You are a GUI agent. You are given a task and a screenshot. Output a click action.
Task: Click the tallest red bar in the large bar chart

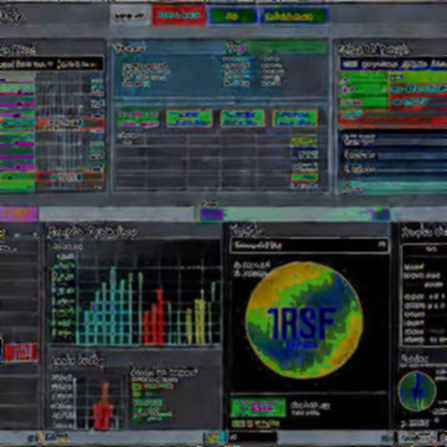(160, 315)
